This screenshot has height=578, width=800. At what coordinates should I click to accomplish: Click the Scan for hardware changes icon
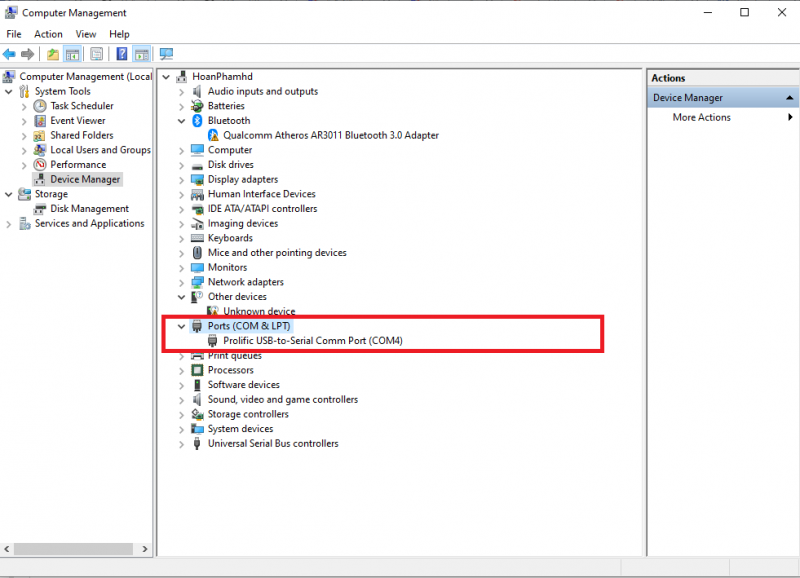pos(166,54)
